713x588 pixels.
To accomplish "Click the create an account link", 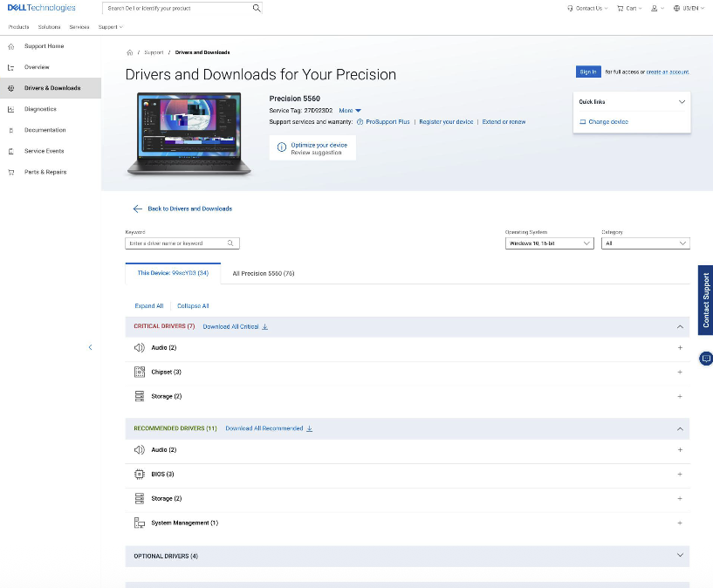I will click(668, 72).
